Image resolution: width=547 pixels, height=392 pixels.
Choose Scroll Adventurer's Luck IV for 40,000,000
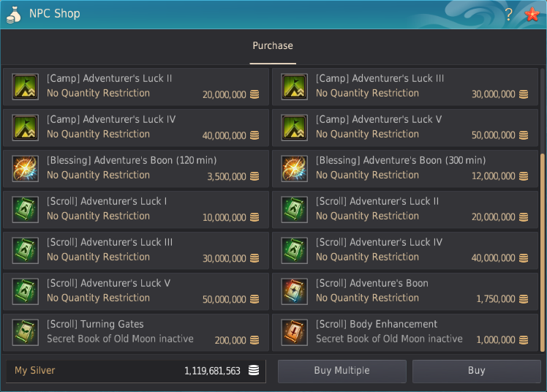click(404, 251)
